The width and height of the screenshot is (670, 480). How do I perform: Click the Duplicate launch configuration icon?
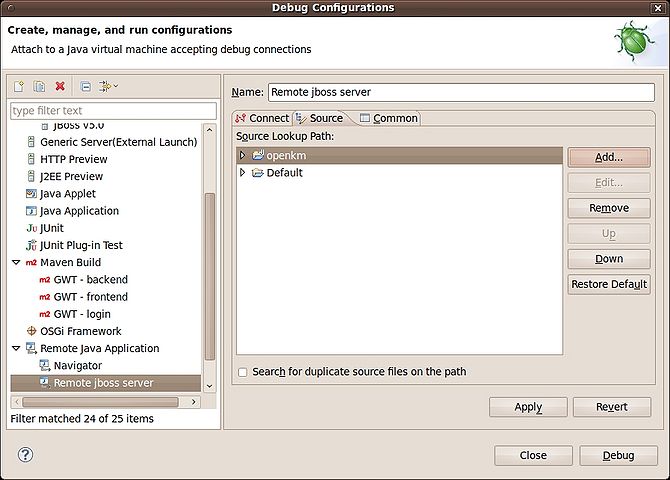39,86
